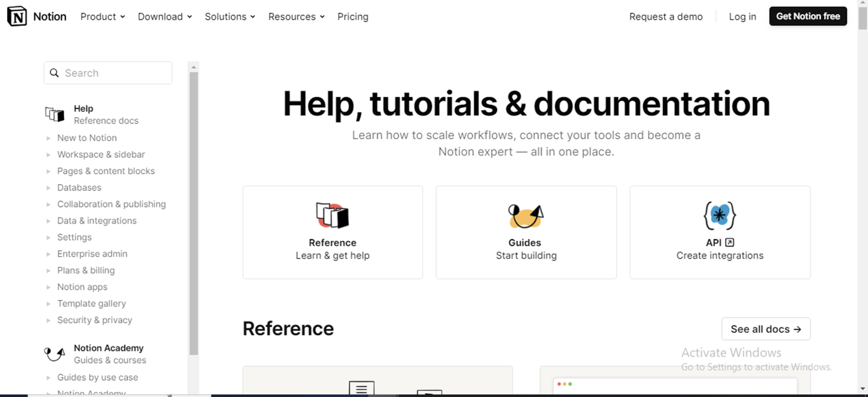Open the Product dropdown menu
This screenshot has width=868, height=397.
click(102, 17)
